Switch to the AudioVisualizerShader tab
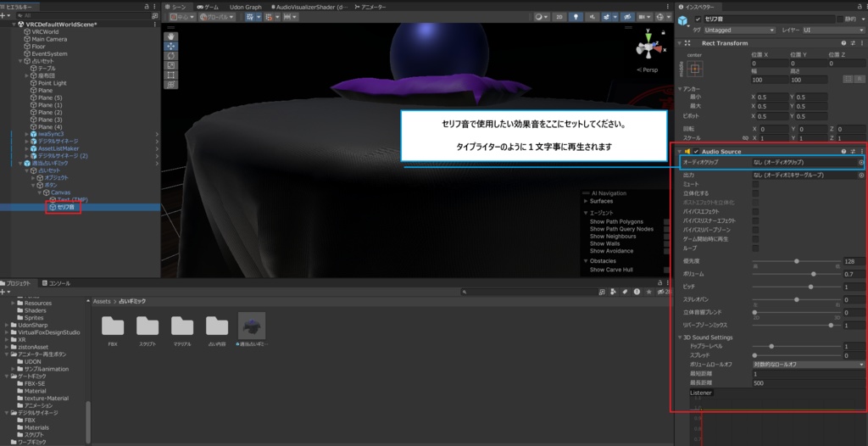The width and height of the screenshot is (868, 446). (309, 7)
